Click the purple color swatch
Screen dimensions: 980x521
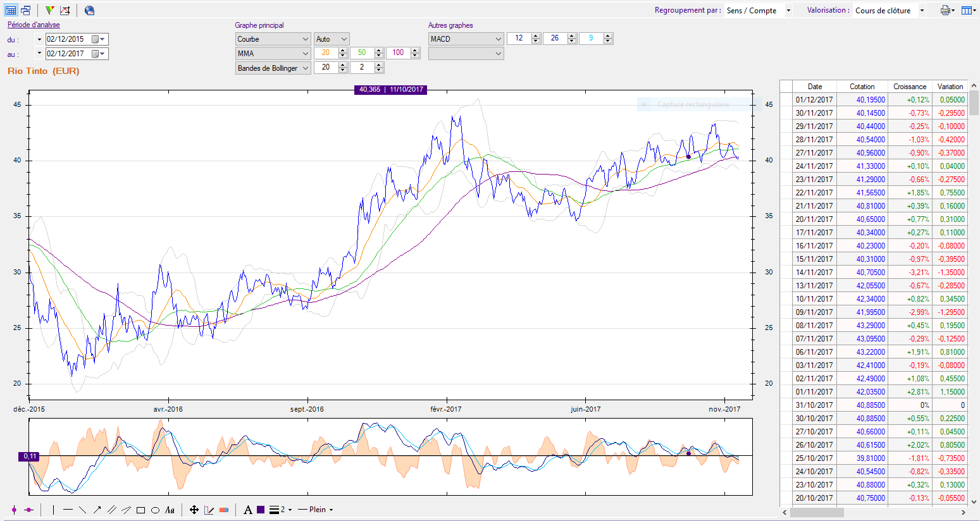pyautogui.click(x=261, y=510)
